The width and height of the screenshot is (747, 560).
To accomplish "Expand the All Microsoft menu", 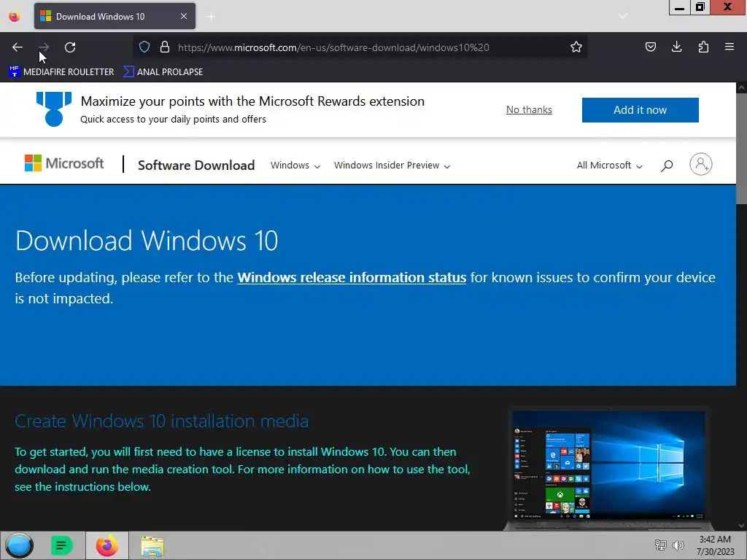I will pyautogui.click(x=609, y=166).
